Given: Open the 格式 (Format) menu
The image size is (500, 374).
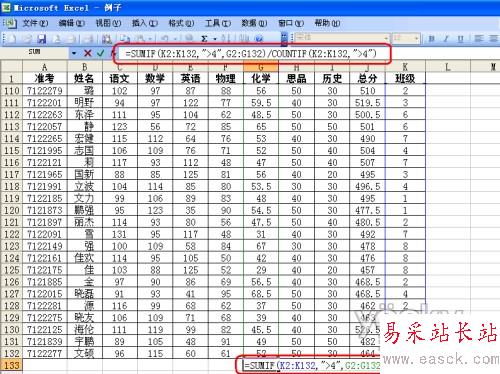Looking at the screenshot, I should (x=181, y=23).
